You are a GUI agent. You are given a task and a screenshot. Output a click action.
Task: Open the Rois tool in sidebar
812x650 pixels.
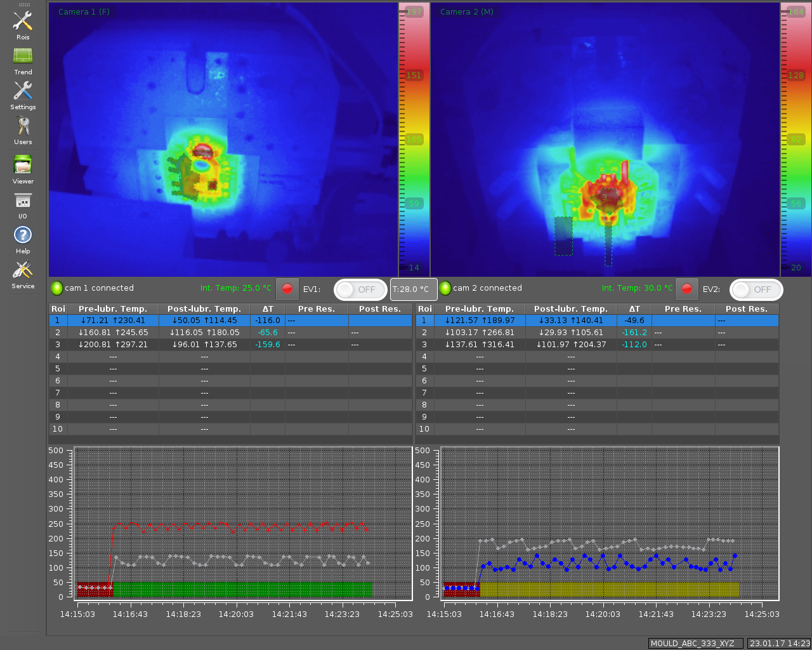pyautogui.click(x=23, y=22)
